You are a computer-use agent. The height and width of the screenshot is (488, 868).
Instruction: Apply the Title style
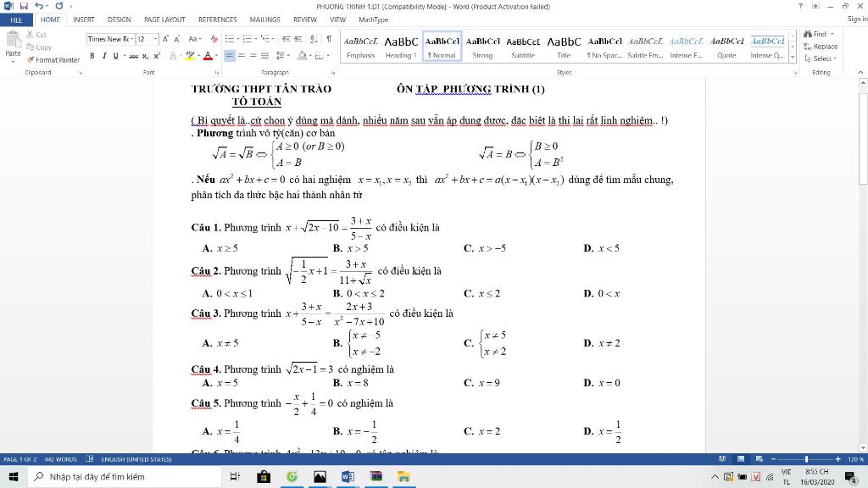pyautogui.click(x=564, y=47)
